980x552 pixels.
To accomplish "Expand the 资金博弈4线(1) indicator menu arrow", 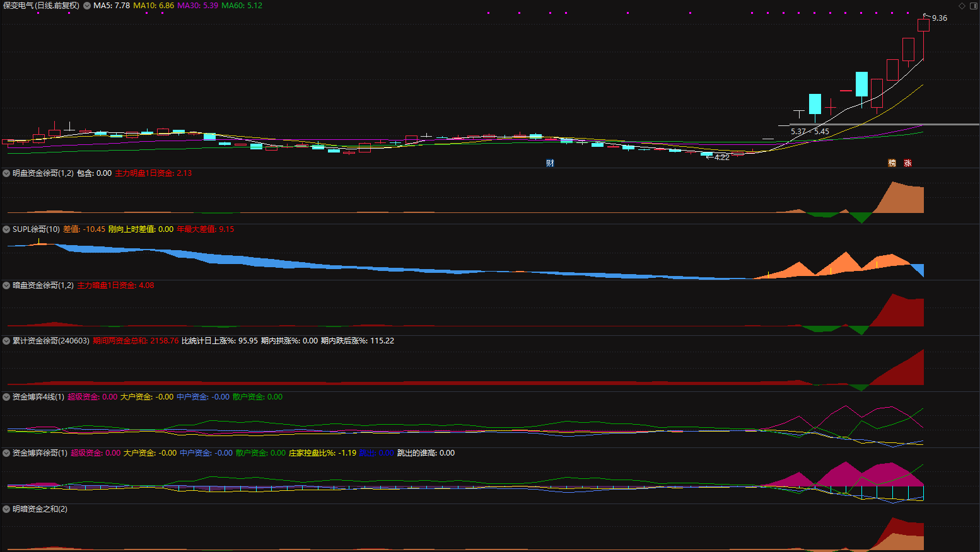I will point(6,397).
